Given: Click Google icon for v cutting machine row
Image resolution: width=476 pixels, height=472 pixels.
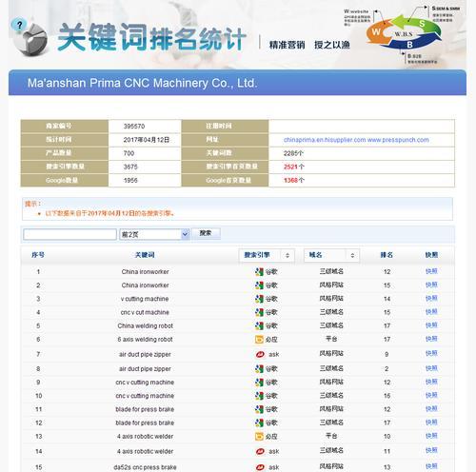Looking at the screenshot, I should (x=259, y=299).
